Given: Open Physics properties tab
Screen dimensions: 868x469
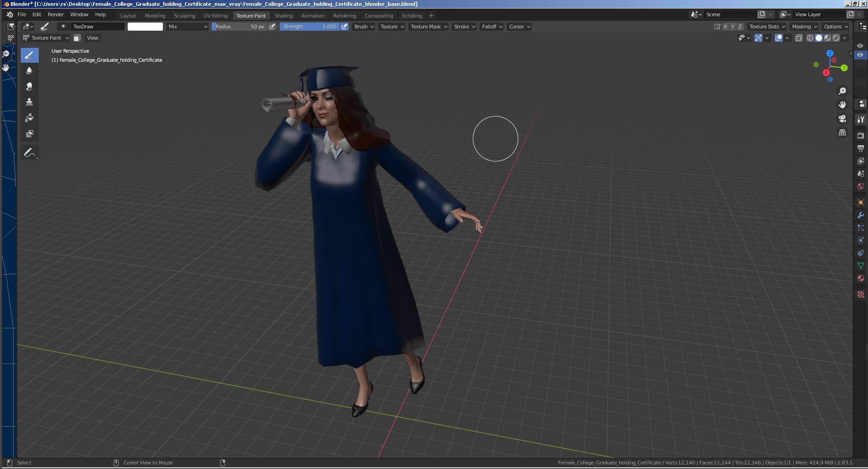Looking at the screenshot, I should [861, 240].
